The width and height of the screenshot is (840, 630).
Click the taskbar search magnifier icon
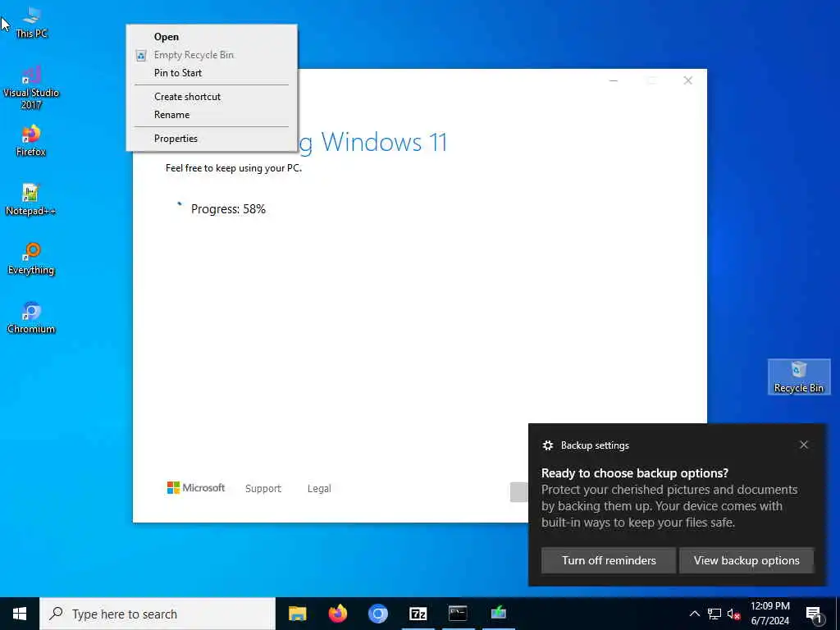tap(56, 614)
